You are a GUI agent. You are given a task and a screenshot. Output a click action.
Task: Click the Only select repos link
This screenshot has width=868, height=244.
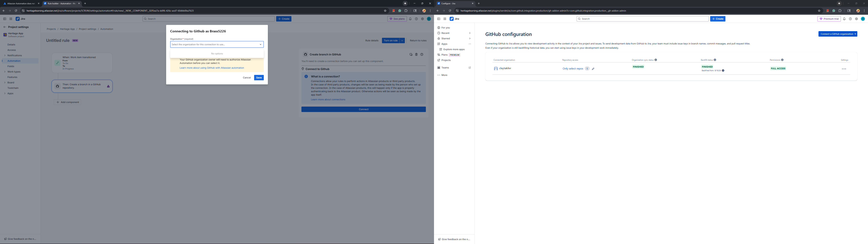[x=573, y=69]
